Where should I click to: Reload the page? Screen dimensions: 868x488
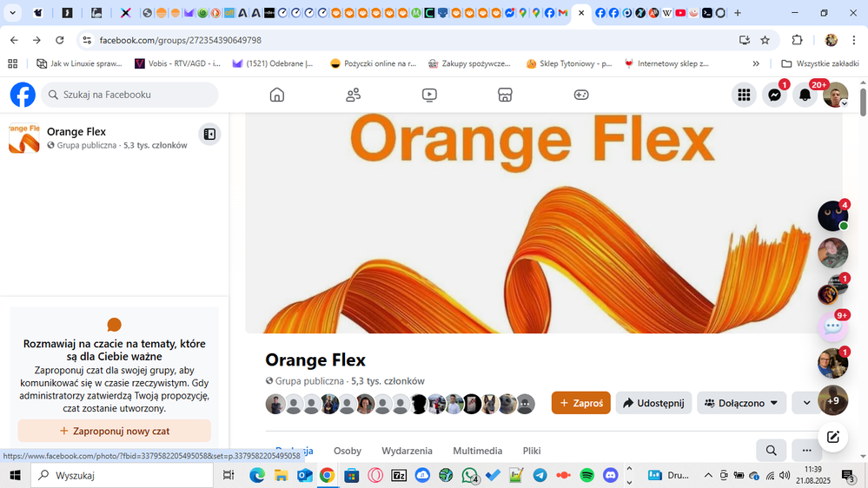[60, 40]
